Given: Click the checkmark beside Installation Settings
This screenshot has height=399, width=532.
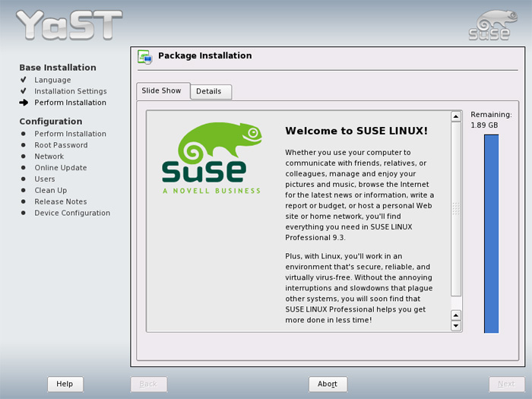Looking at the screenshot, I should pyautogui.click(x=23, y=91).
